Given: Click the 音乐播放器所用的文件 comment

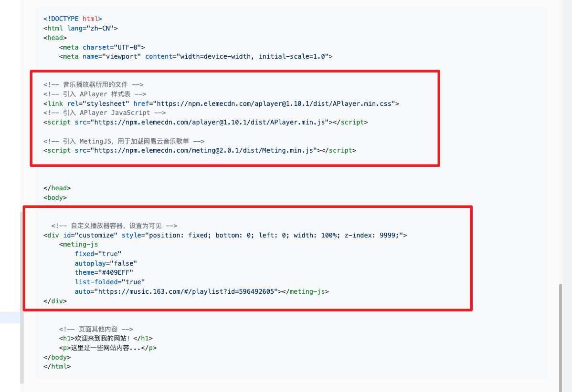Looking at the screenshot, I should pyautogui.click(x=94, y=84).
